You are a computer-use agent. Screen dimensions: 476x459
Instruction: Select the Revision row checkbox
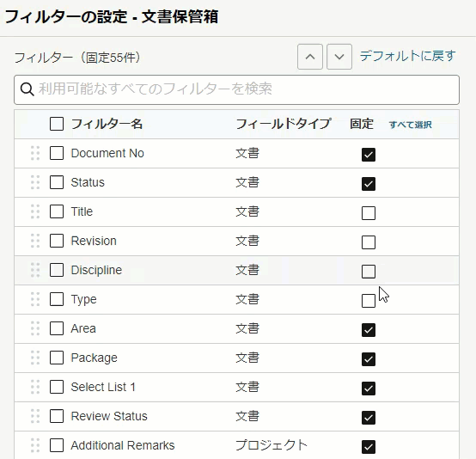coord(57,241)
